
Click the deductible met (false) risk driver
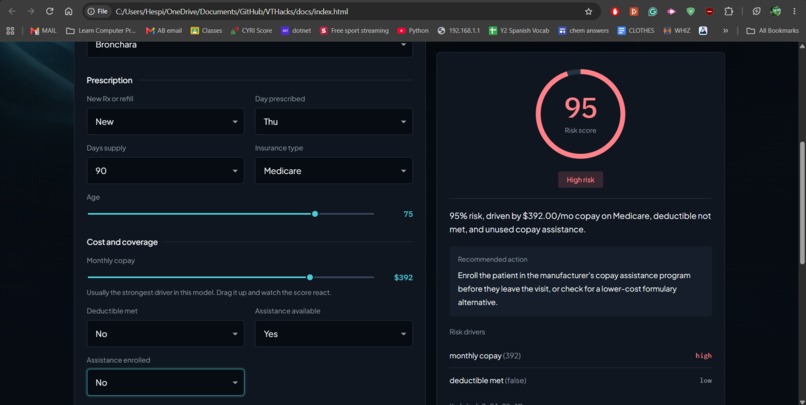pyautogui.click(x=580, y=380)
